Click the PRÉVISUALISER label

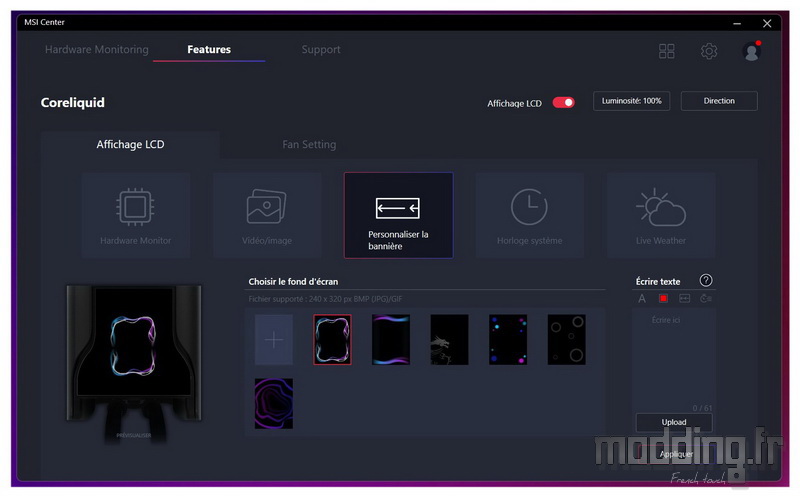pos(134,435)
